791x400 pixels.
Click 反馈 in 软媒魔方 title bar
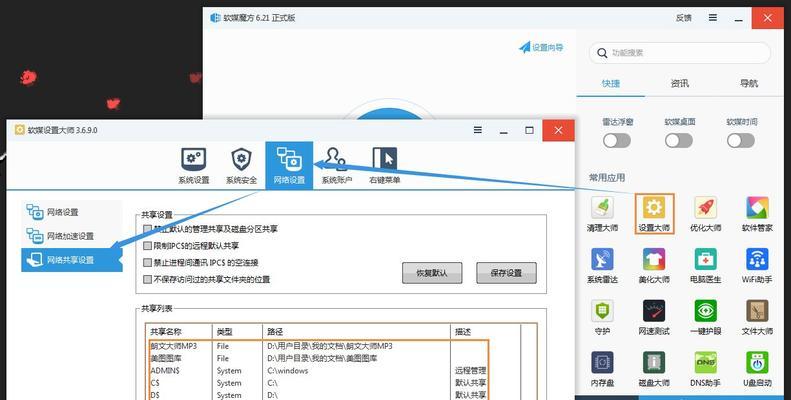point(684,18)
